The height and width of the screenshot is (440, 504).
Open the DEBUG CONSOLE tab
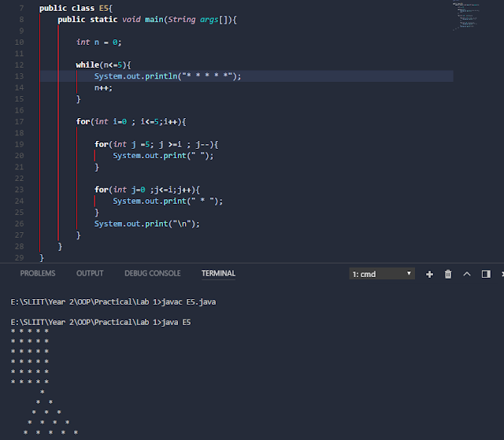point(152,273)
